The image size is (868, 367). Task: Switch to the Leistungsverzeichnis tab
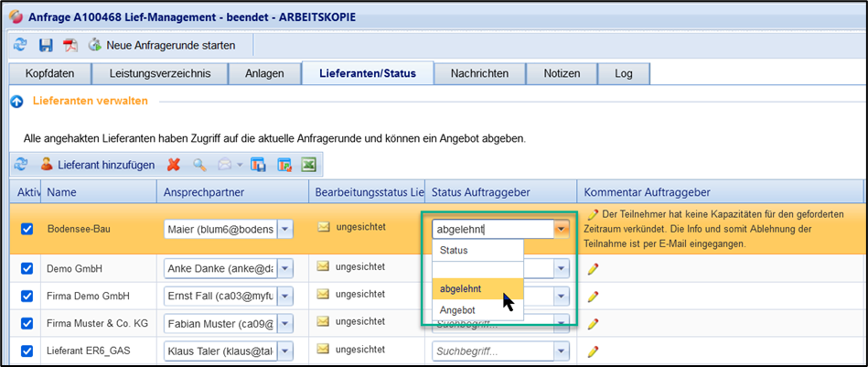coord(159,73)
